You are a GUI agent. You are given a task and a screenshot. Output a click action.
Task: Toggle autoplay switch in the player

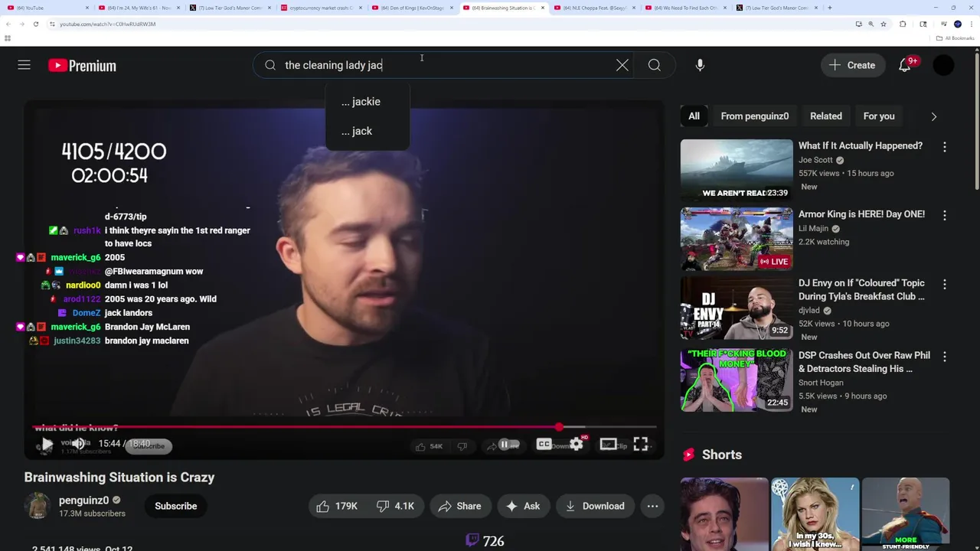[x=508, y=445]
